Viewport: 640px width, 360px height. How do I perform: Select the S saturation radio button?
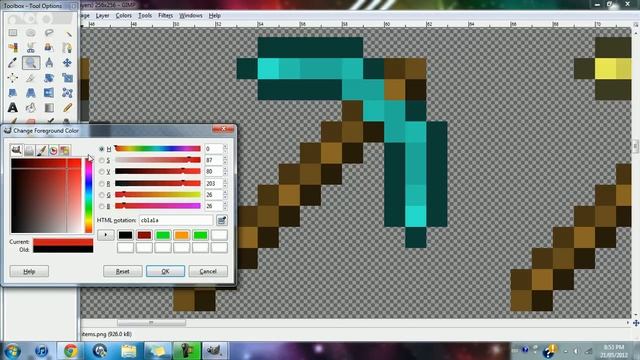tap(102, 160)
